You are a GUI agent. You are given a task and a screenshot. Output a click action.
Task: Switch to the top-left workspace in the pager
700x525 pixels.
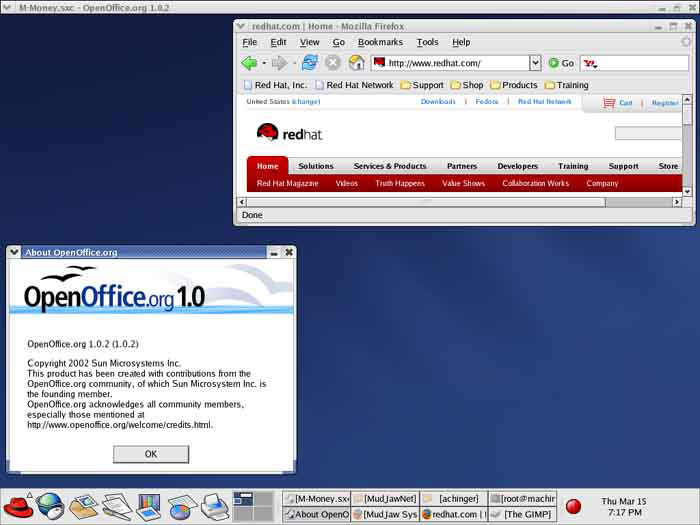(243, 499)
